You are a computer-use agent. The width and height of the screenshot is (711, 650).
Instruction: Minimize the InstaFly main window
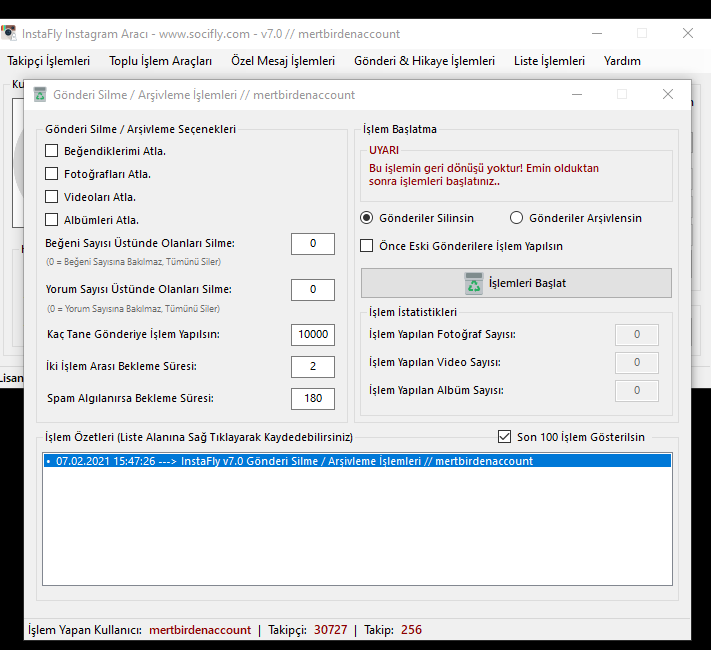click(x=597, y=33)
